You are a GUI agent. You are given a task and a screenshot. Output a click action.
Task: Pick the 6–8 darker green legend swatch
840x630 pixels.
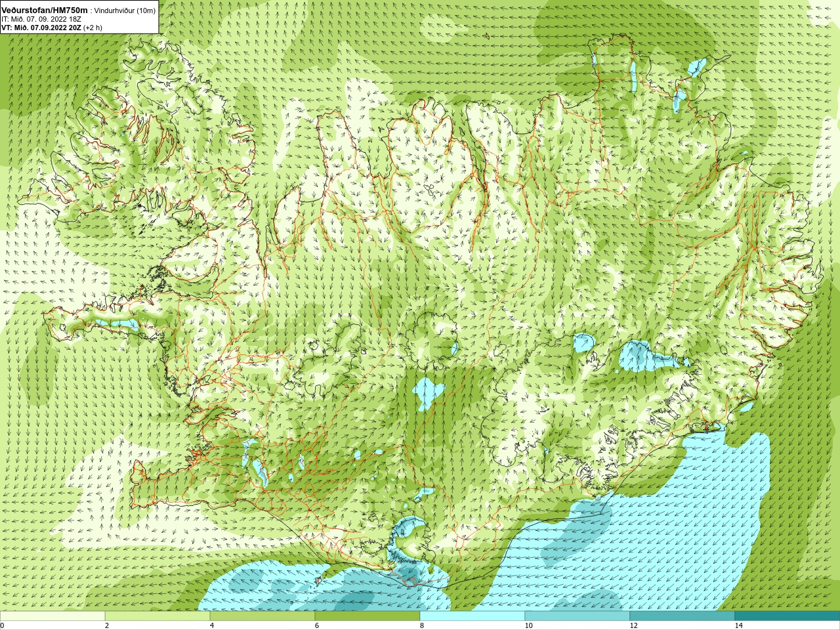pos(367,616)
